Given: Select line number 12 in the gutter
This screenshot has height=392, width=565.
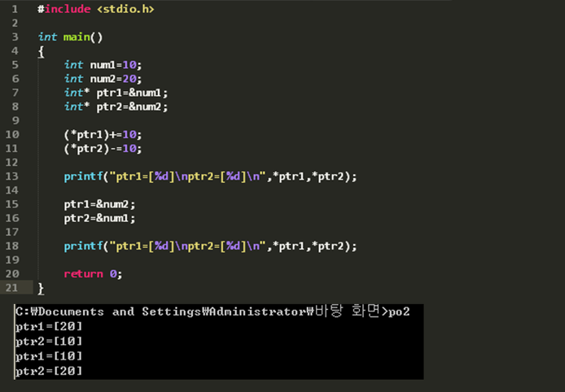Looking at the screenshot, I should [11, 163].
